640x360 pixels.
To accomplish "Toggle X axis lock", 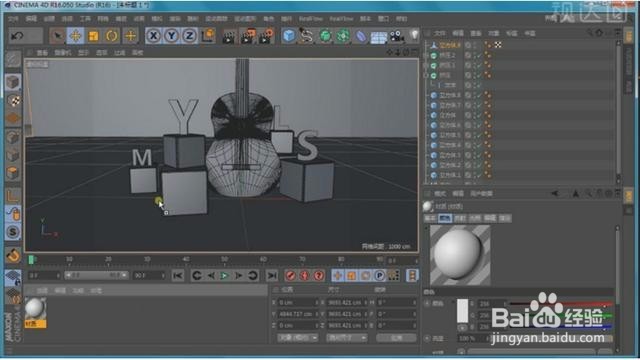I will point(153,36).
